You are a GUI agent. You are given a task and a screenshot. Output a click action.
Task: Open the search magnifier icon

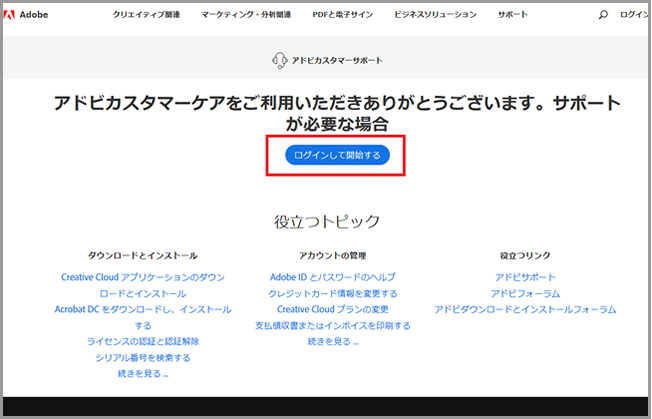[x=603, y=15]
